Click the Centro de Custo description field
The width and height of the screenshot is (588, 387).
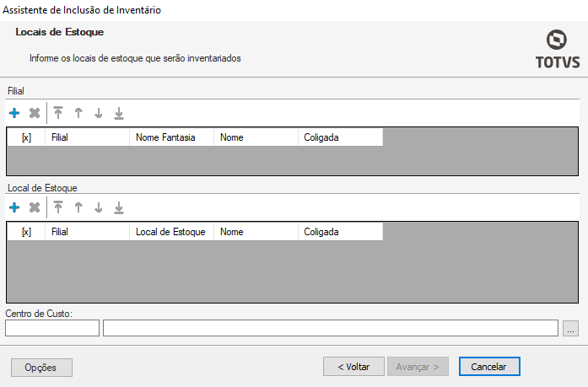(330, 329)
